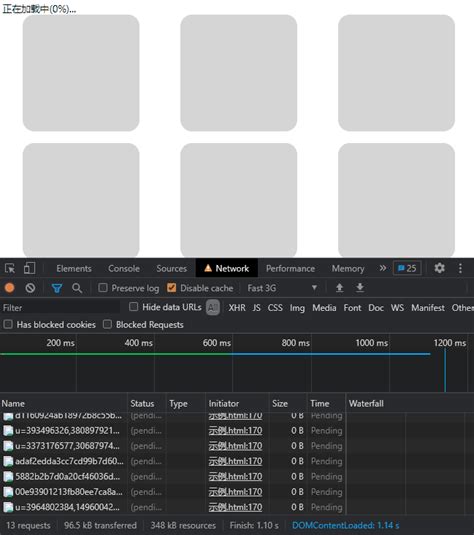Uncheck the Disable cache checkbox
This screenshot has height=535, width=474.
171,288
